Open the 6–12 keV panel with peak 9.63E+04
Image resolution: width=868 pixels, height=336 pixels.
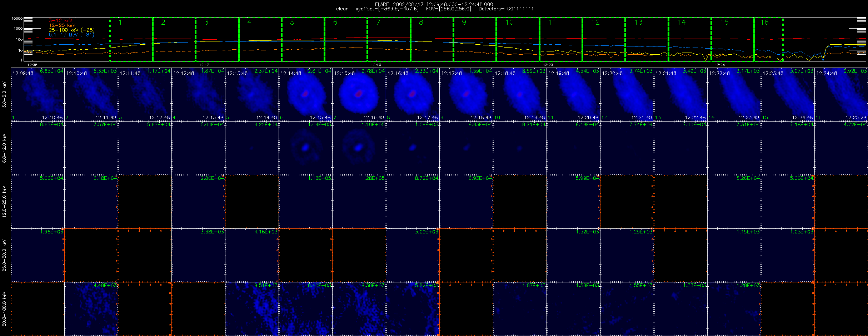tap(466, 148)
